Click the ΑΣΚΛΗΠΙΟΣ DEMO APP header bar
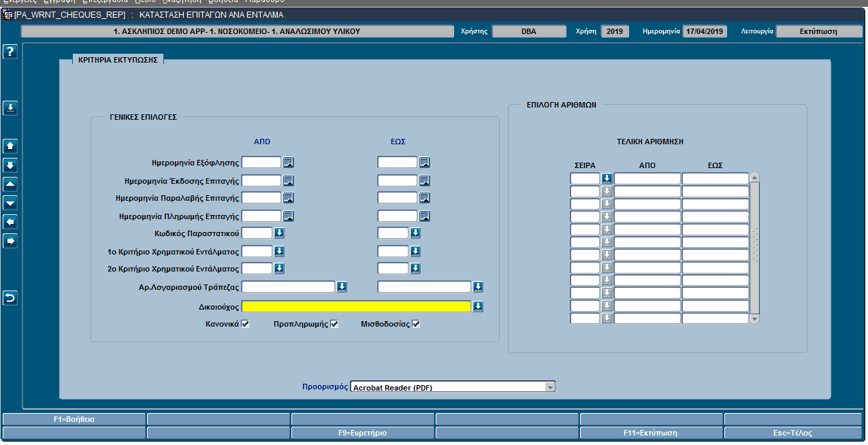The height and width of the screenshot is (445, 868). (x=237, y=31)
